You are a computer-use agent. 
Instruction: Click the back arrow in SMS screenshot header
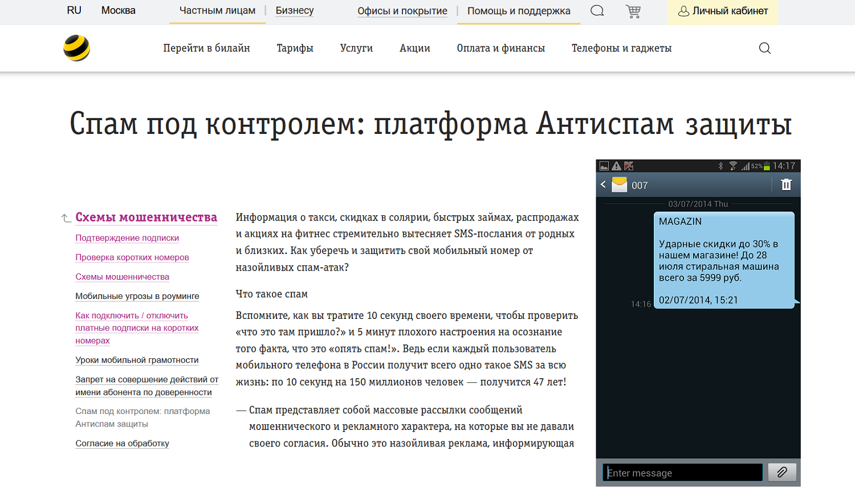[603, 185]
